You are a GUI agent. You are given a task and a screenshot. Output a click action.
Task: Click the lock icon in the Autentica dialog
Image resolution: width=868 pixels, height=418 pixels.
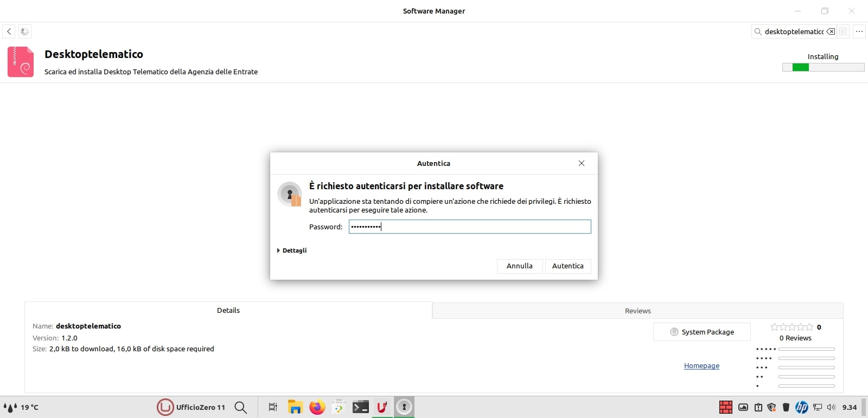(x=290, y=194)
